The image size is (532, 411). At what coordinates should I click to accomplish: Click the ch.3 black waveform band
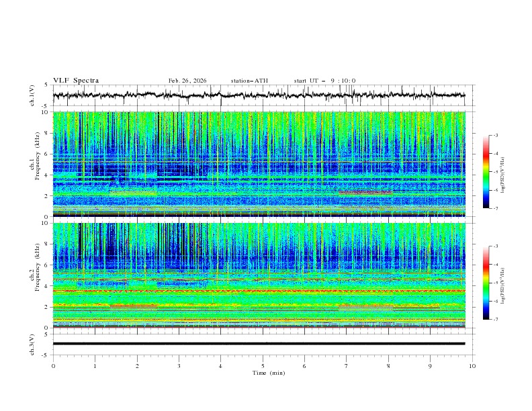click(259, 344)
